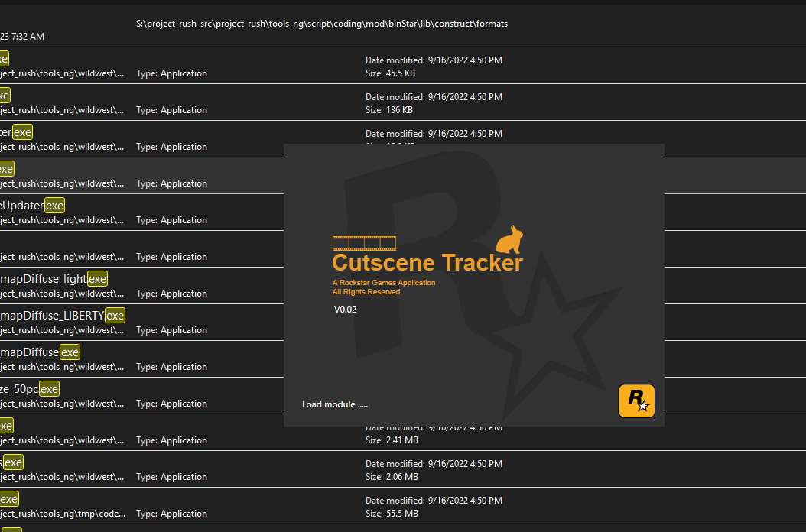The image size is (806, 532).
Task: Click Date modified above 'Size: 2.06 MB'
Action: [434, 464]
